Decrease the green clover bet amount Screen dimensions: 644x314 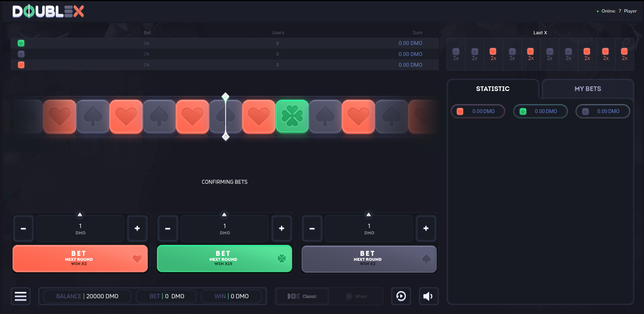click(168, 228)
